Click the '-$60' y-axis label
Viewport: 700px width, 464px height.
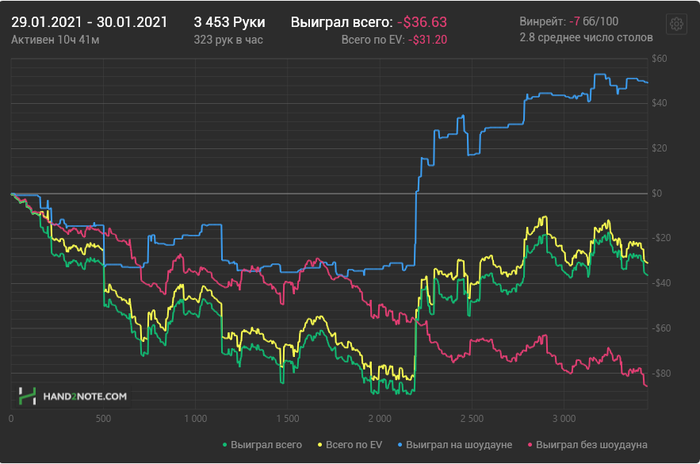pos(661,328)
